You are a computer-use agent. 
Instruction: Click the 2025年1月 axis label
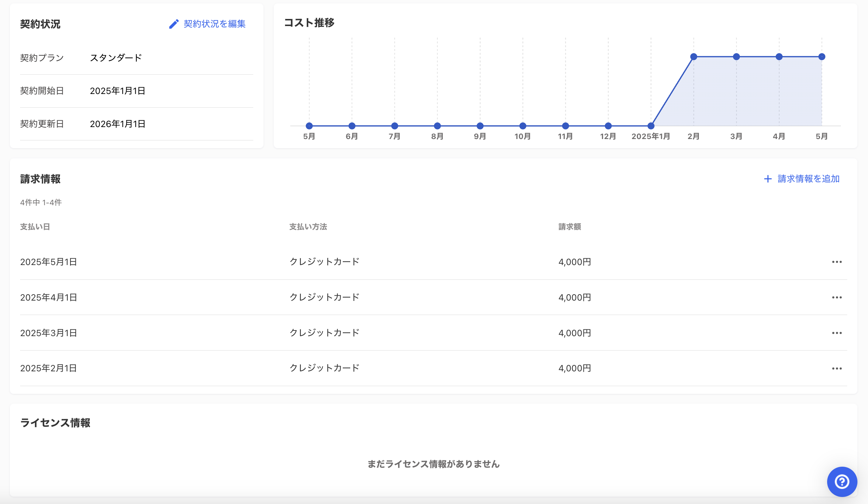[x=651, y=136]
